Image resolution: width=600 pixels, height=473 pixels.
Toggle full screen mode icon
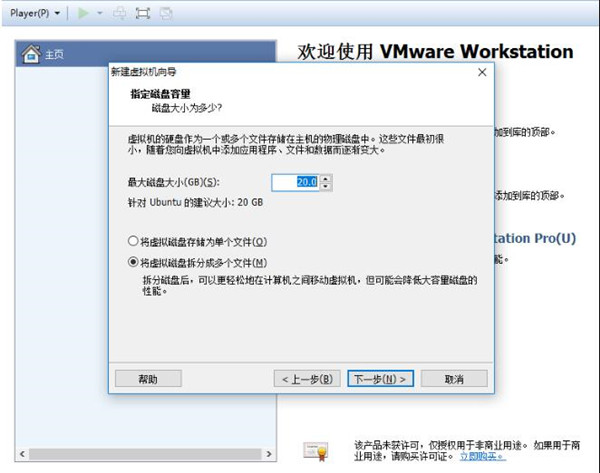[x=143, y=13]
